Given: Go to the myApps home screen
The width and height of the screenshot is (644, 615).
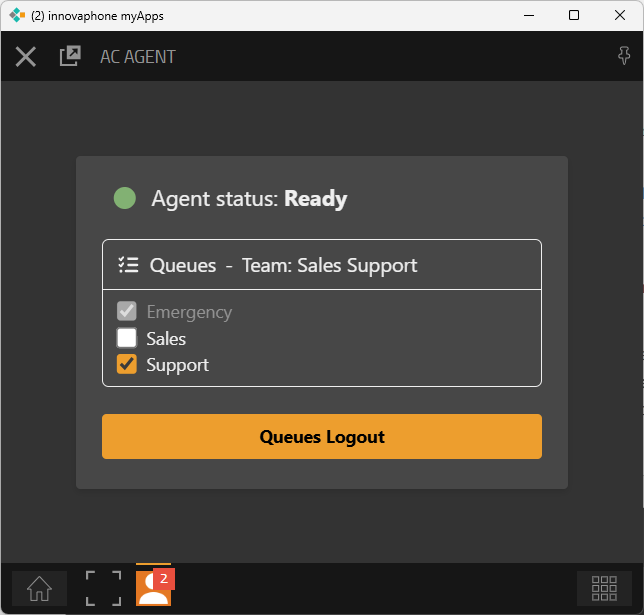Looking at the screenshot, I should coord(39,588).
